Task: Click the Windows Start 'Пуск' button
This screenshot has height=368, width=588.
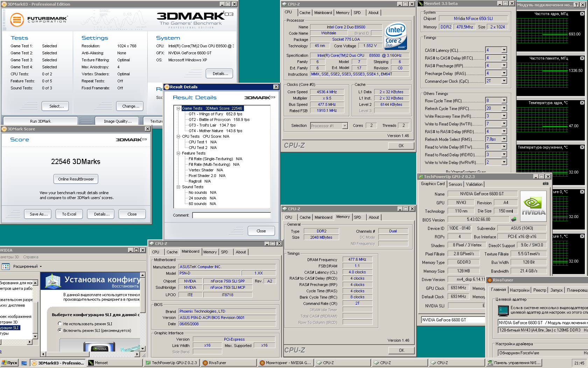Action: point(9,363)
